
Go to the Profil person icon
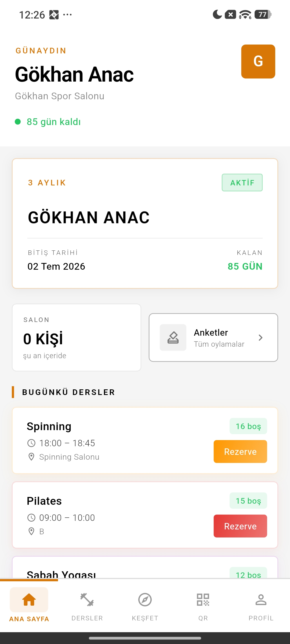pos(261,600)
